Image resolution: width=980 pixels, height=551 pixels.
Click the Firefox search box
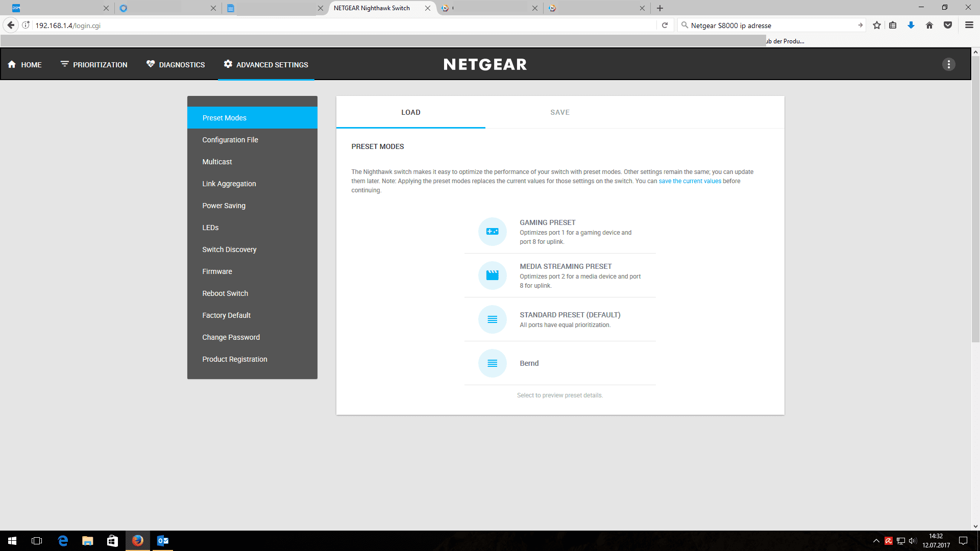pyautogui.click(x=771, y=25)
